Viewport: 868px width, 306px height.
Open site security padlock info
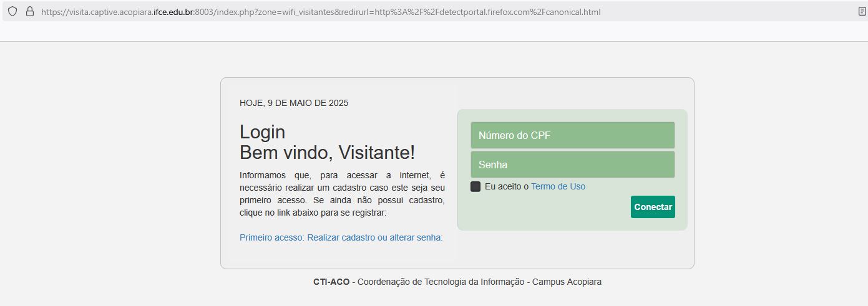pos(29,11)
